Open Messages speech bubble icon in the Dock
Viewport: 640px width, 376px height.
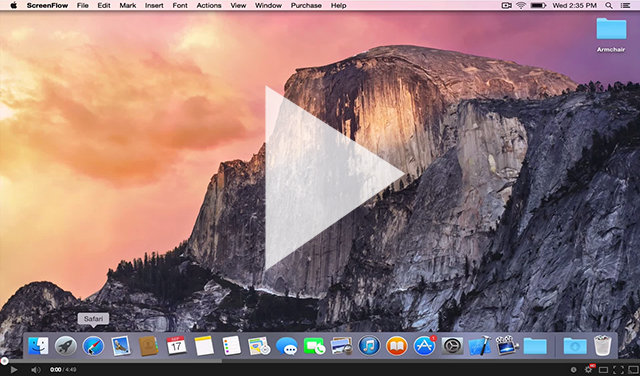[287, 346]
